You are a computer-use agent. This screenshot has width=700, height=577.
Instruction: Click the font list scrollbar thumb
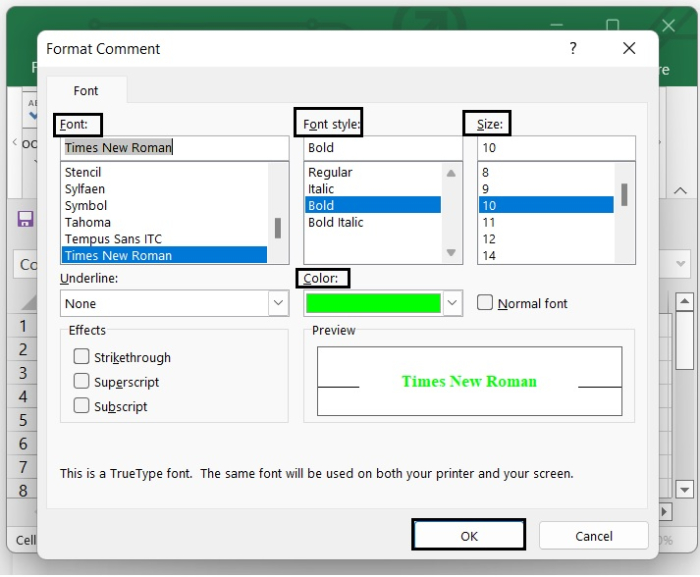[x=278, y=228]
